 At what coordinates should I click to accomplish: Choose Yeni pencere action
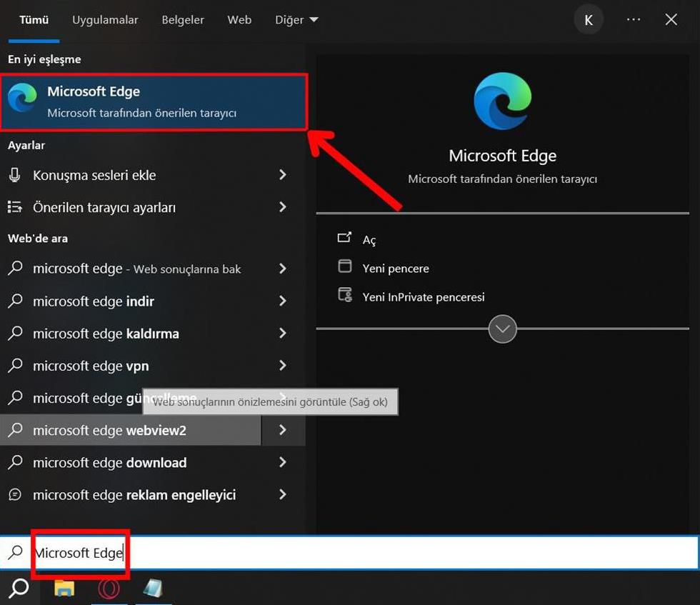click(x=396, y=269)
